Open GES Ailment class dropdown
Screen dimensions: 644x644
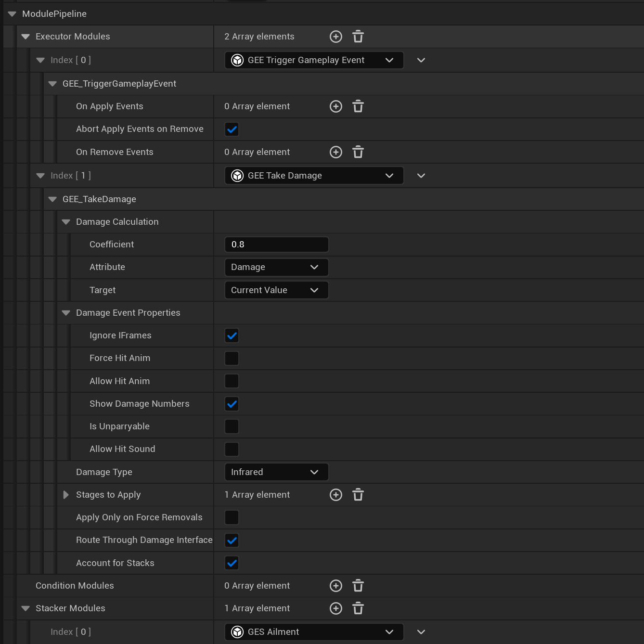(x=314, y=632)
